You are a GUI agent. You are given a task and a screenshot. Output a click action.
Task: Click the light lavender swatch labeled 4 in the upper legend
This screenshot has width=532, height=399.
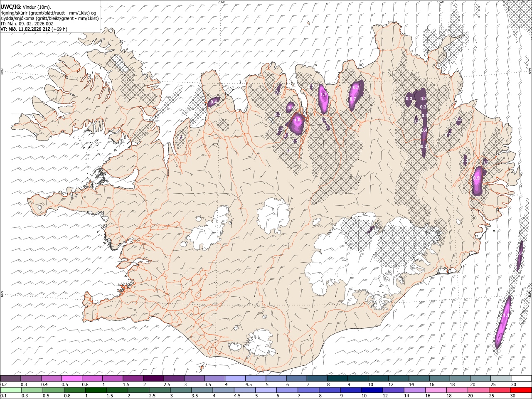(x=234, y=379)
